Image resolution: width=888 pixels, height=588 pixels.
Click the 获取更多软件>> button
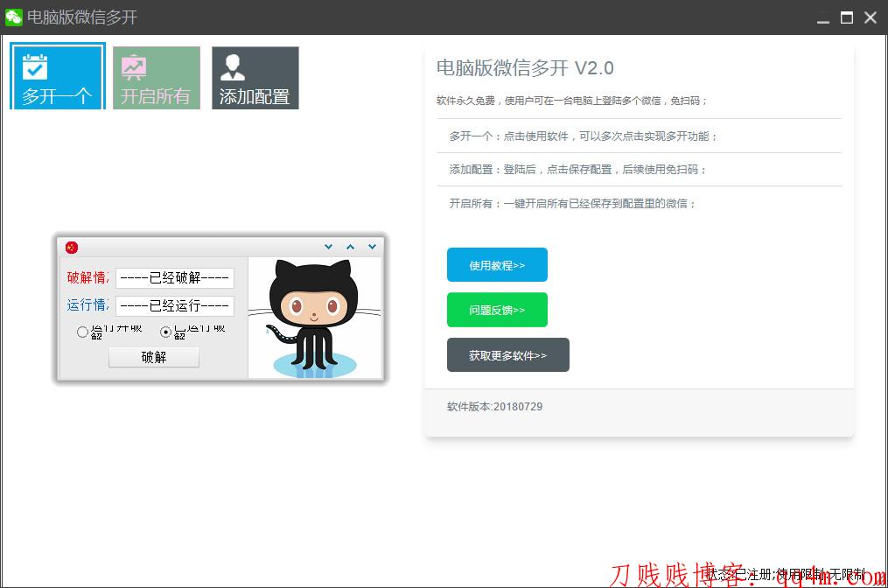tap(508, 355)
